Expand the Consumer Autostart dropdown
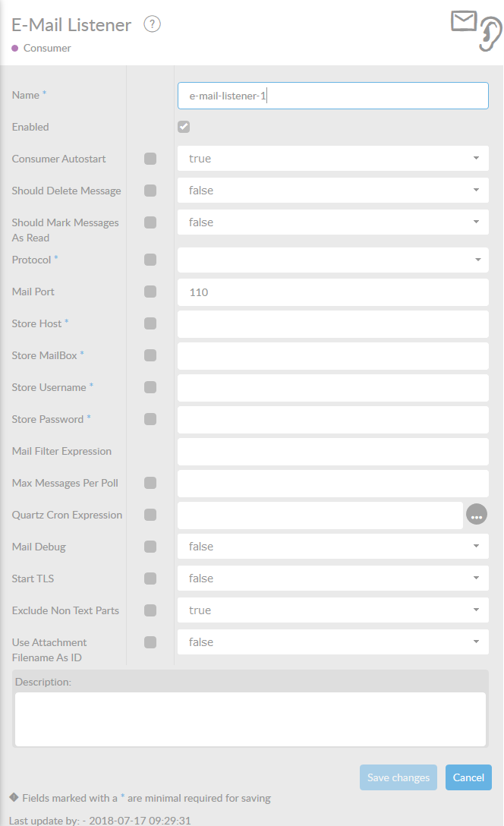Image resolution: width=504 pixels, height=826 pixels. [x=332, y=159]
